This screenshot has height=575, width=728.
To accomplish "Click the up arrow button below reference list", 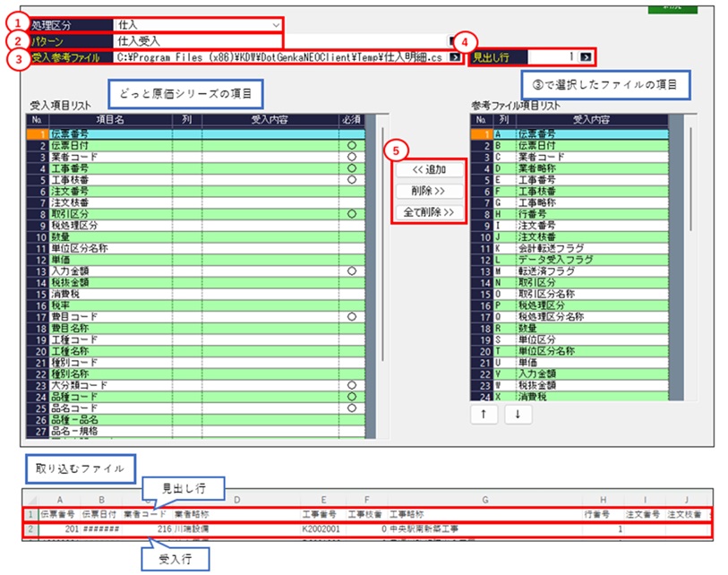I will pyautogui.click(x=484, y=414).
